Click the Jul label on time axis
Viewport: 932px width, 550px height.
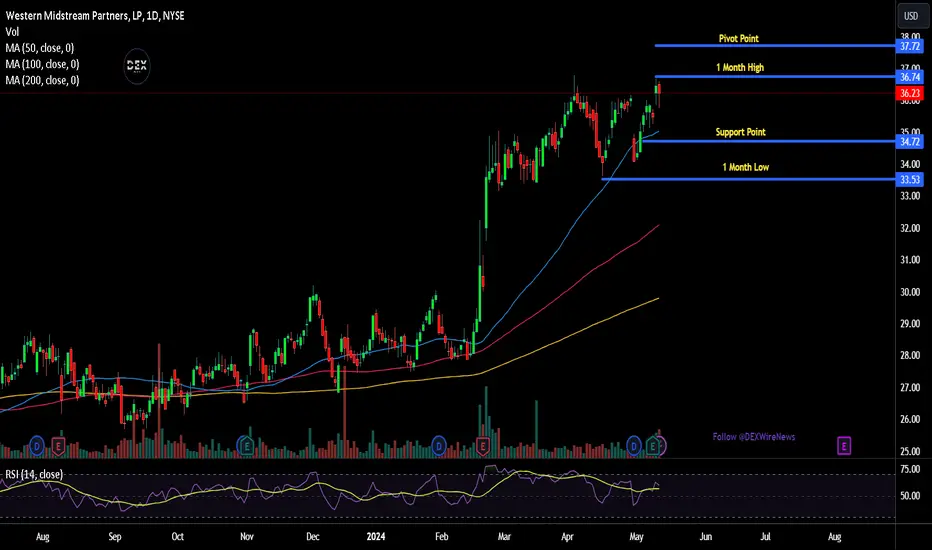pyautogui.click(x=766, y=537)
